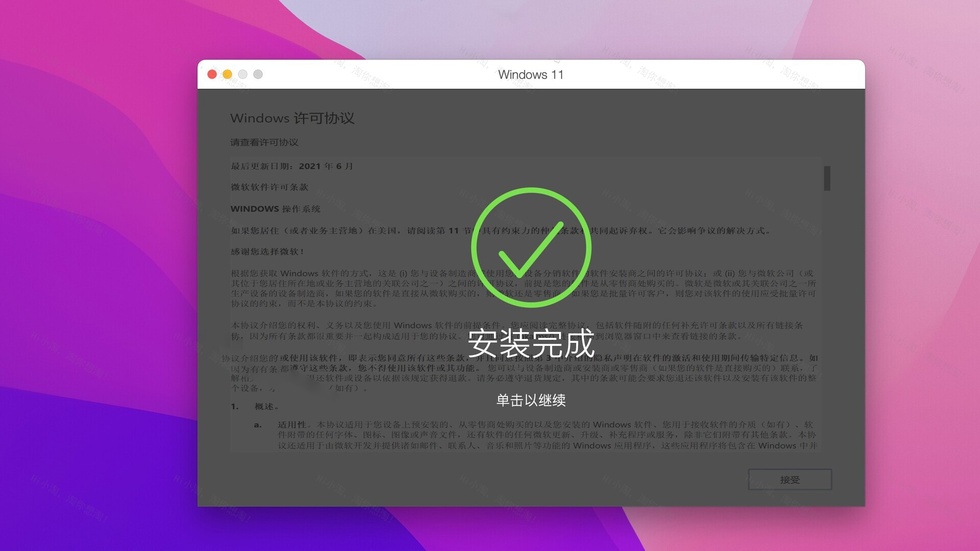Click the green checkmark installation complete icon
This screenshot has width=980, height=551.
531,247
